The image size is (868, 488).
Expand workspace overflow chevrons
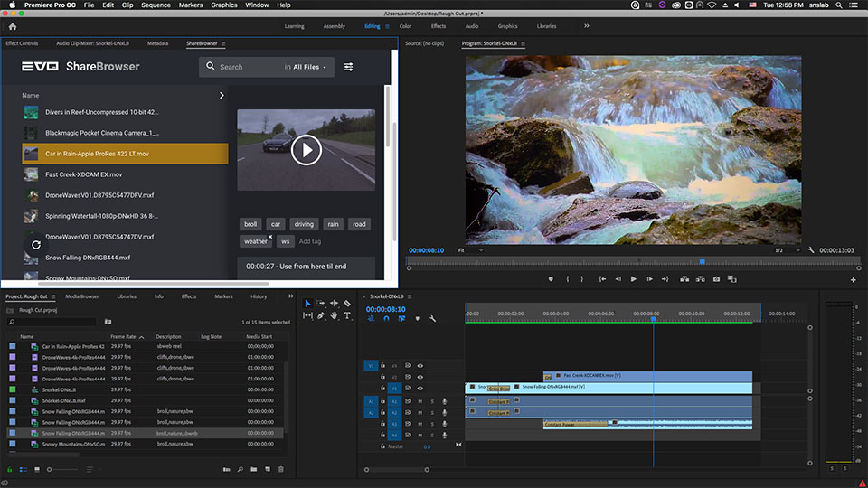[587, 26]
